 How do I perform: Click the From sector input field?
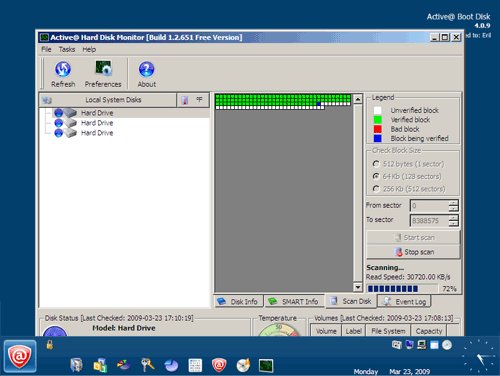(x=429, y=206)
